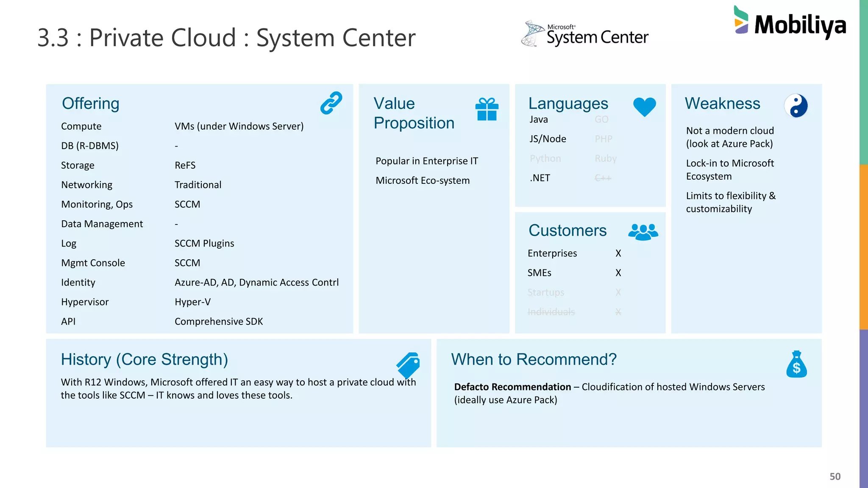Image resolution: width=868 pixels, height=488 pixels.
Task: Click SMEs in Customers
Action: pyautogui.click(x=540, y=273)
